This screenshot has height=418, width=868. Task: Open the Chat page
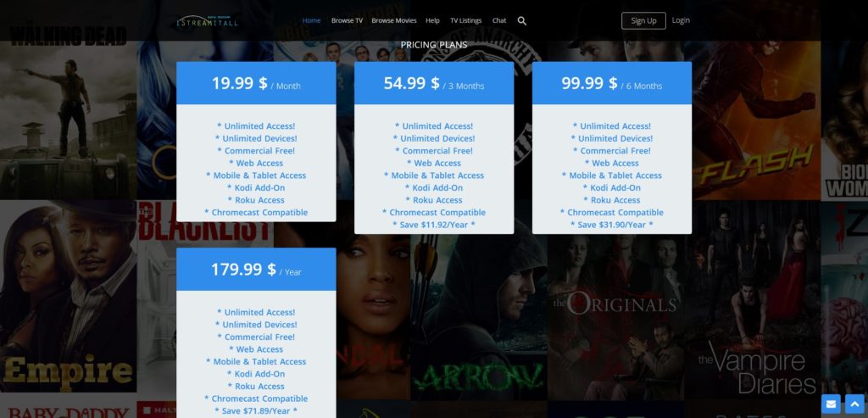499,20
